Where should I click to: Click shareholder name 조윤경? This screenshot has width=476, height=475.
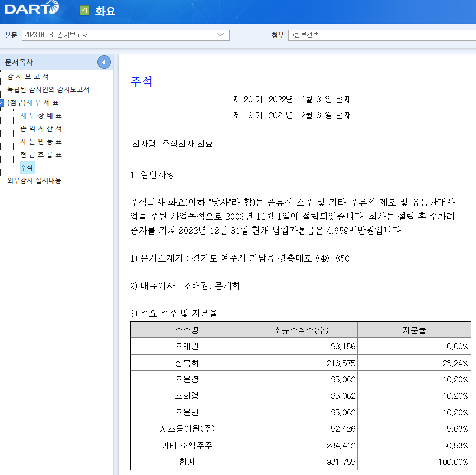pyautogui.click(x=187, y=379)
